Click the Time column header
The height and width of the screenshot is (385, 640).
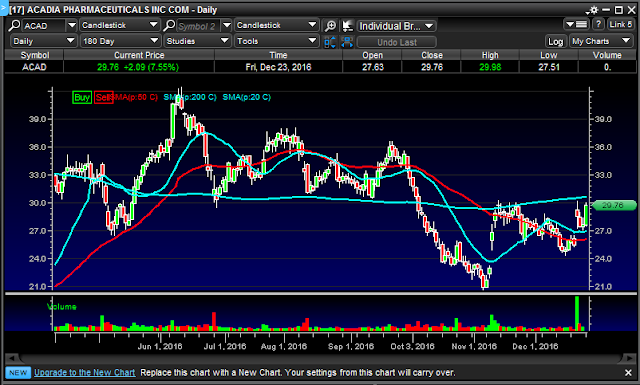tap(278, 55)
